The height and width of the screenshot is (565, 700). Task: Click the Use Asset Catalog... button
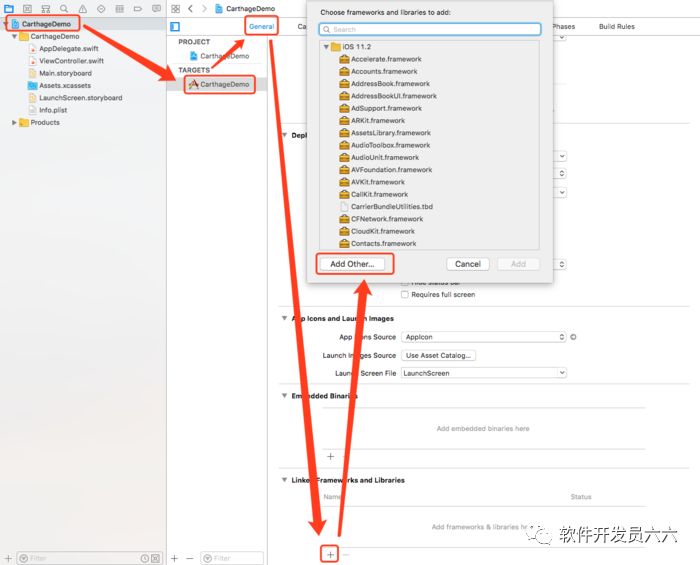[438, 355]
